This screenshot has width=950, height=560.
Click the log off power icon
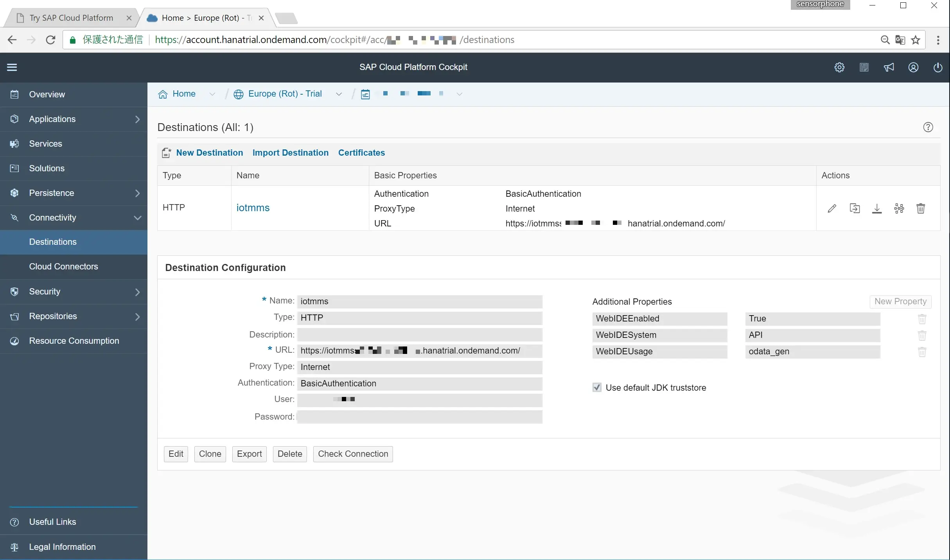[938, 67]
